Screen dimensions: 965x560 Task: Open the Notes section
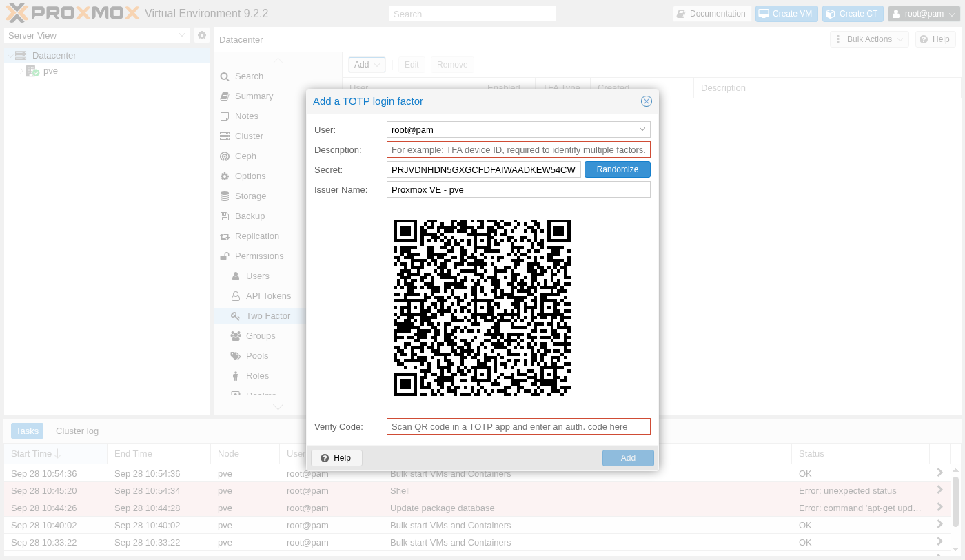point(247,116)
